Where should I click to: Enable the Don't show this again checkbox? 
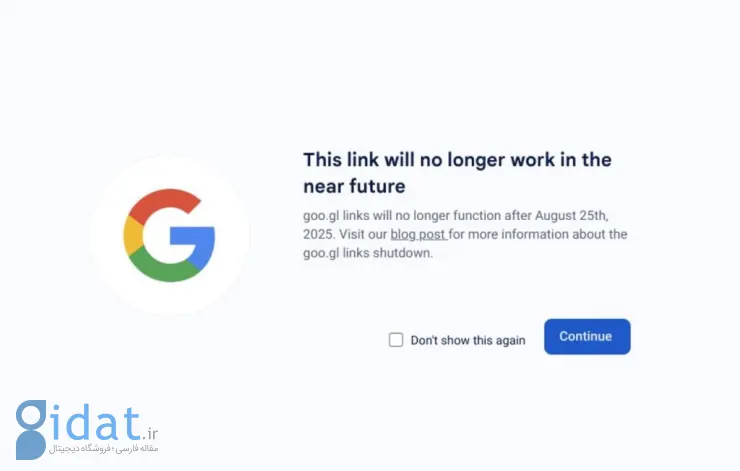point(396,340)
